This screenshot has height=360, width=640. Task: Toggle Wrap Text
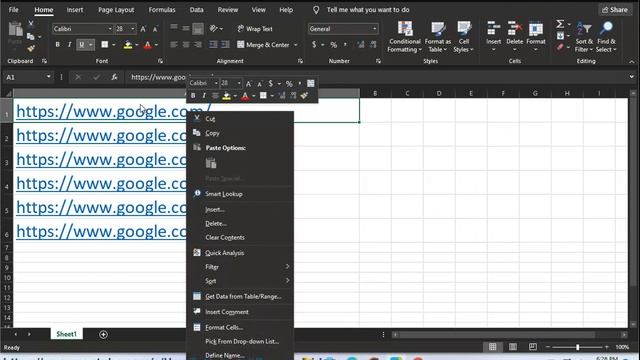(x=255, y=29)
